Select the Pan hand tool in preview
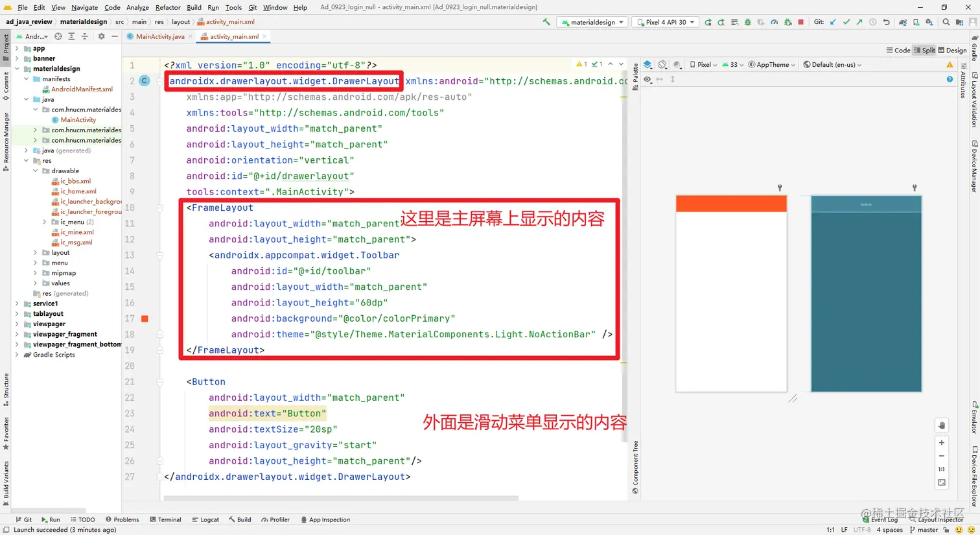Screen dimensions: 980x535 [x=942, y=425]
